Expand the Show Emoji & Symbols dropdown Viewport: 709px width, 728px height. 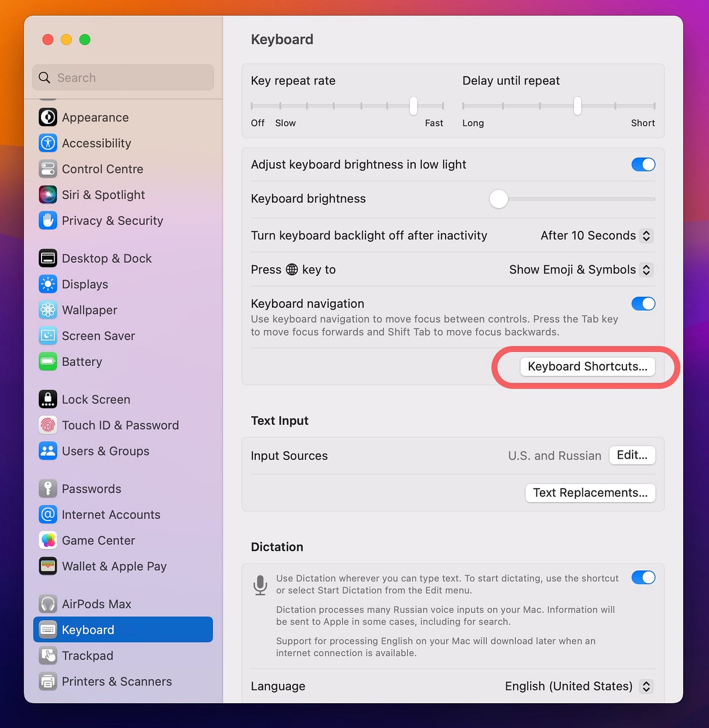pos(581,270)
